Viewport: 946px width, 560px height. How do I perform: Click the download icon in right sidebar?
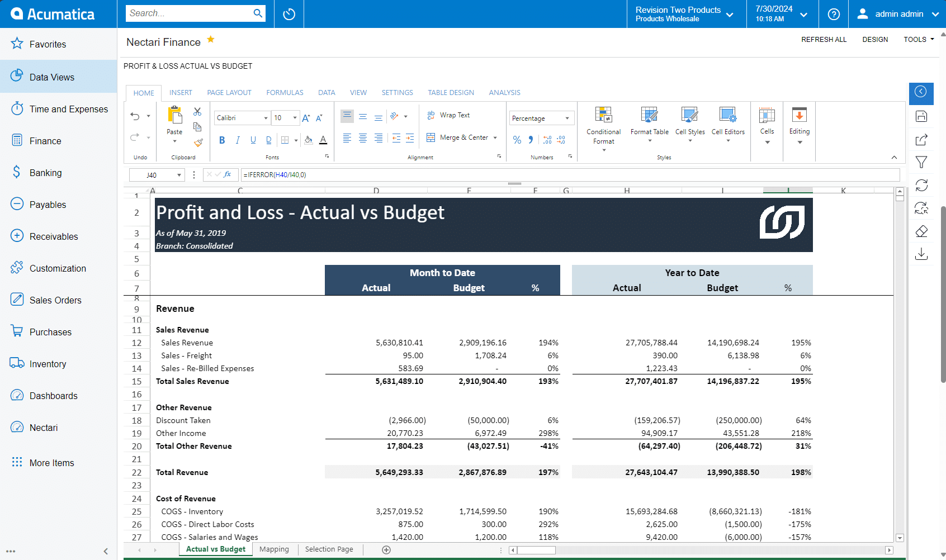tap(921, 254)
